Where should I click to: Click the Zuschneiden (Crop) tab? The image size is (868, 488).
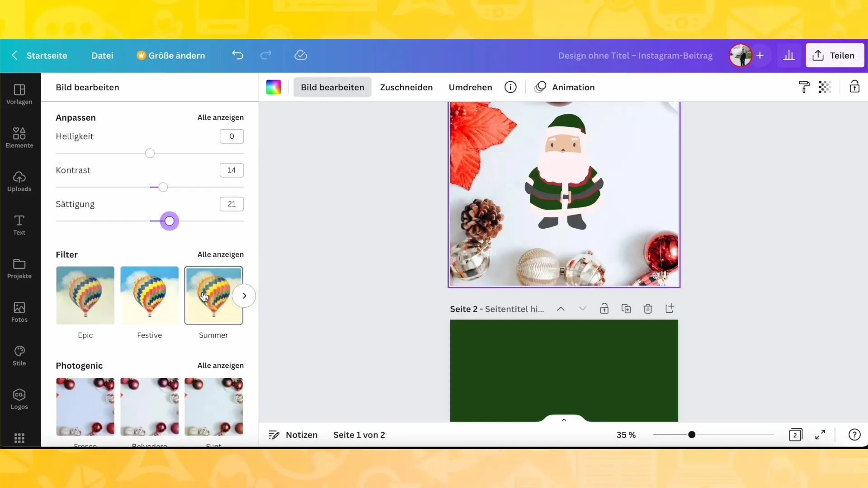pyautogui.click(x=406, y=87)
